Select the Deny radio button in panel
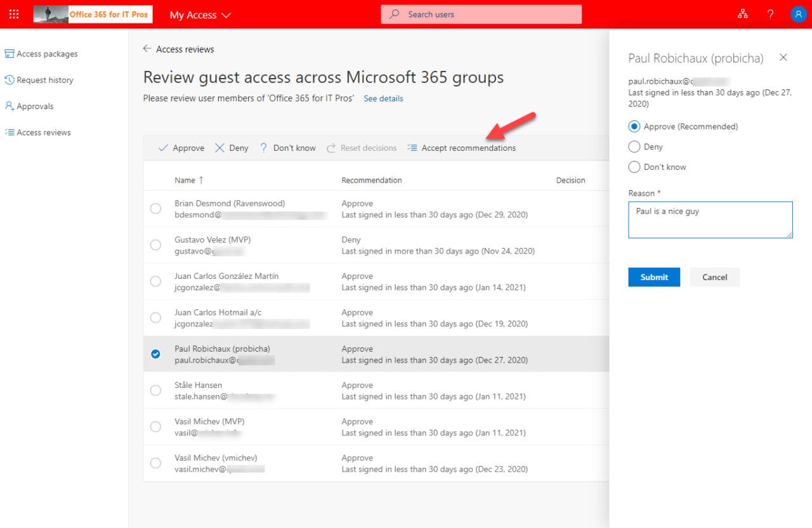Screen dimensions: 812x528 click(634, 146)
